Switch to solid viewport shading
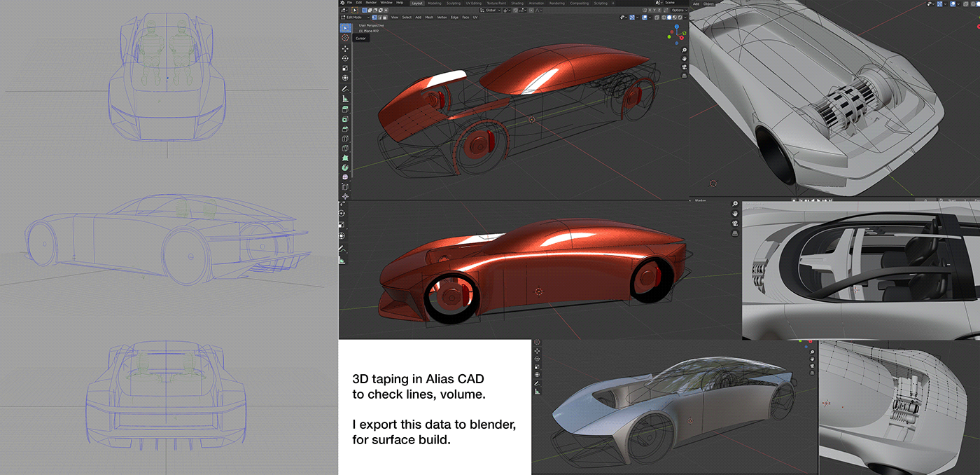This screenshot has height=475, width=980. pos(669,17)
